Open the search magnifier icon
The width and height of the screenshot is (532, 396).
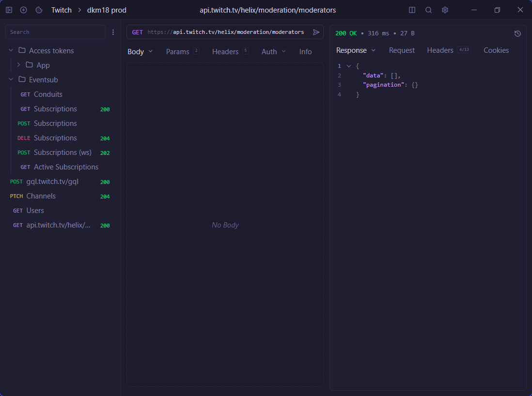coord(428,10)
